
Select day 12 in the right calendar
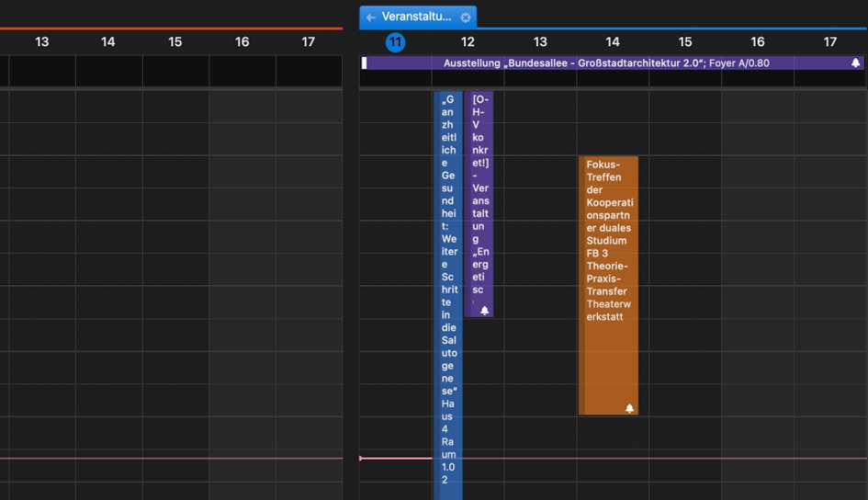pos(468,42)
